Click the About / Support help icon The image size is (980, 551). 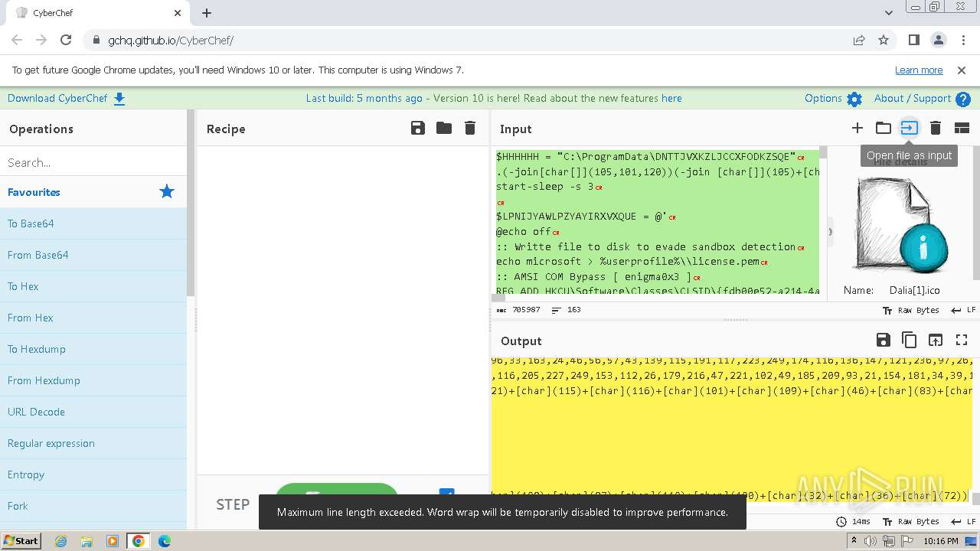tap(963, 99)
